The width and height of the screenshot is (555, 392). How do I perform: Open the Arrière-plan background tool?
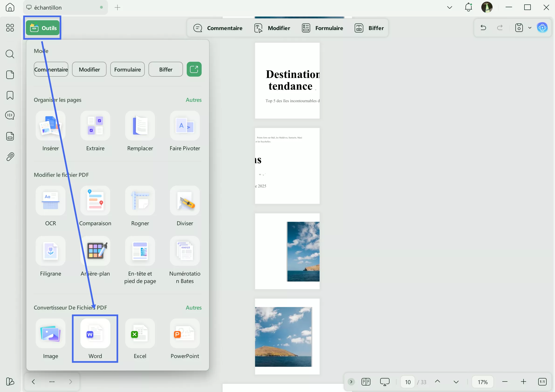click(95, 251)
